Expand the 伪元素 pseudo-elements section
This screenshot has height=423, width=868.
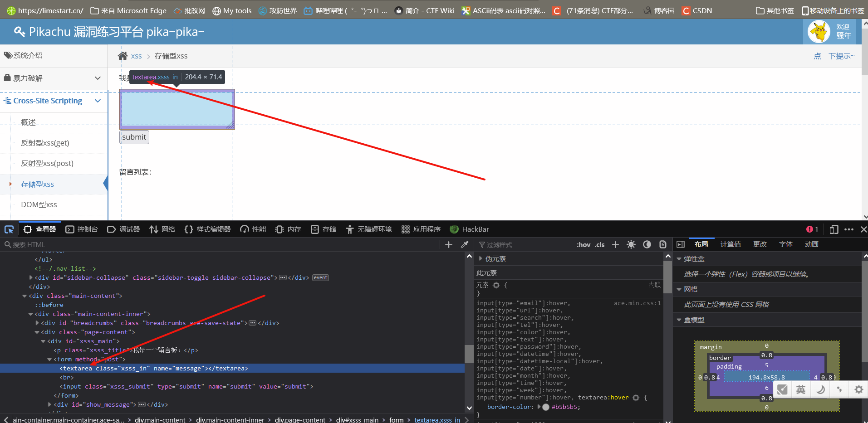click(481, 259)
